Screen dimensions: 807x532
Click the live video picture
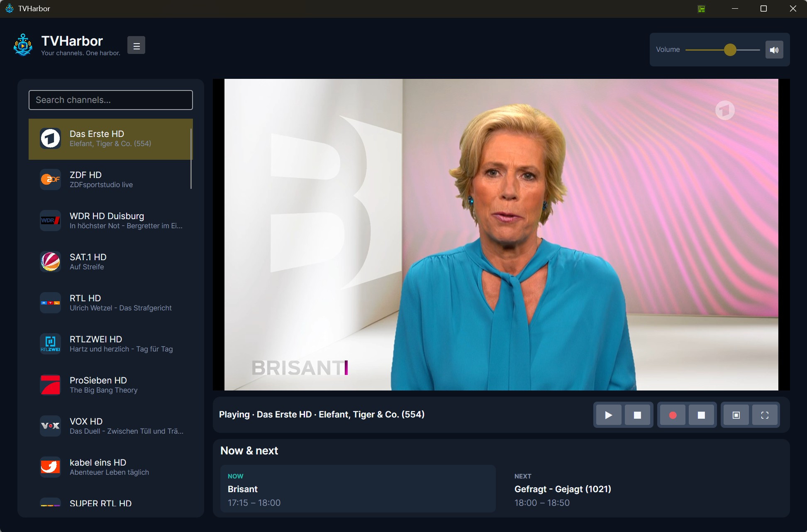click(501, 234)
